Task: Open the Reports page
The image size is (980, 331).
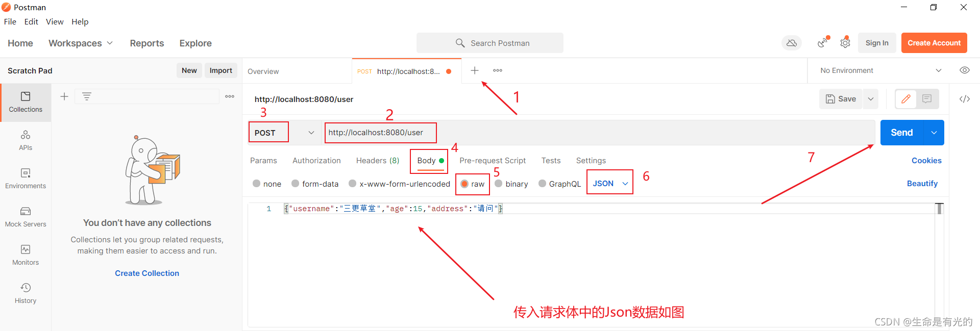Action: (147, 43)
